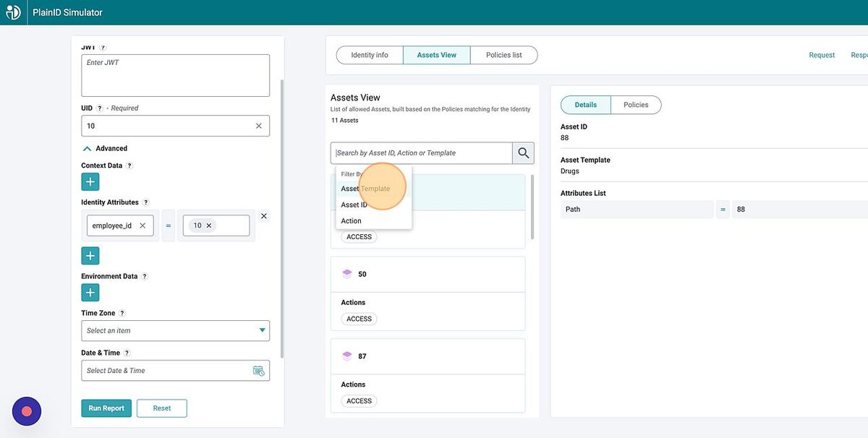Open help tooltip next to JWT label
This screenshot has height=438, width=868.
tap(103, 47)
